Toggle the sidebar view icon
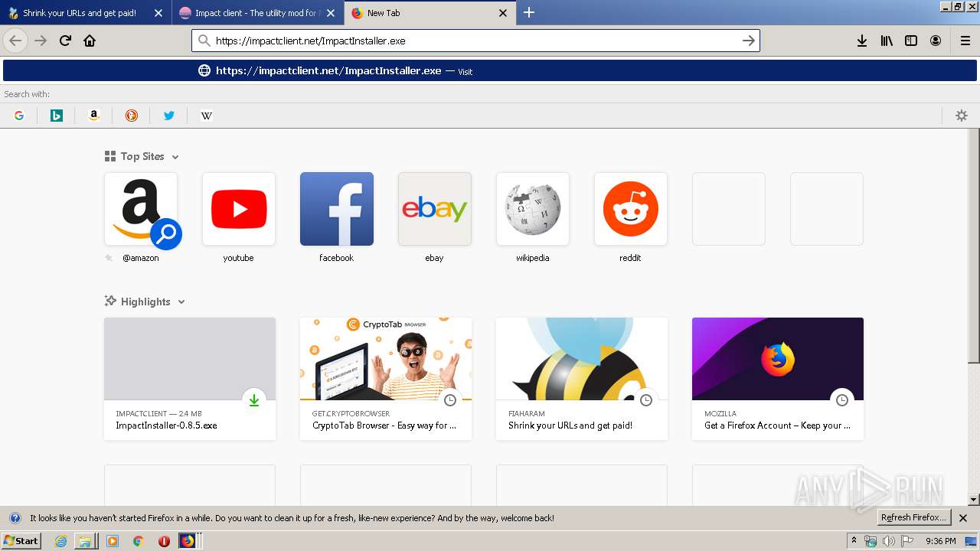 click(911, 41)
